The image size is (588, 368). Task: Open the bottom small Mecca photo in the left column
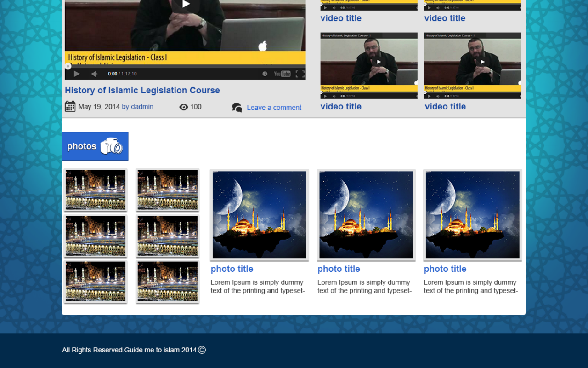pos(96,282)
